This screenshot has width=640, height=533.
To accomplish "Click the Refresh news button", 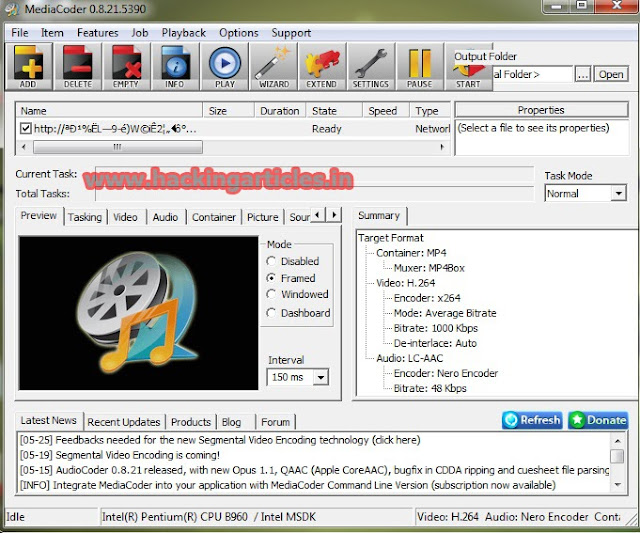I will click(532, 420).
